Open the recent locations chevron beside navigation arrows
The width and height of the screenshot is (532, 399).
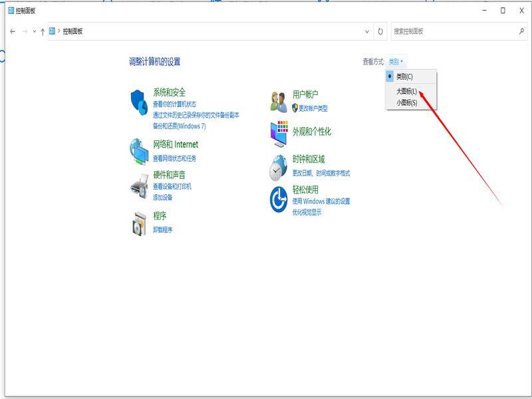34,31
